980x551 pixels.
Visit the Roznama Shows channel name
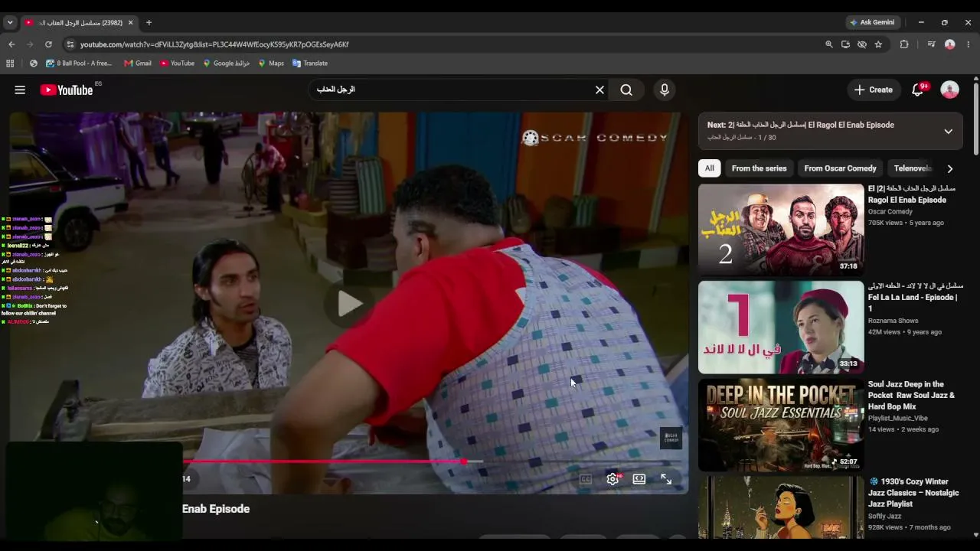pyautogui.click(x=893, y=321)
